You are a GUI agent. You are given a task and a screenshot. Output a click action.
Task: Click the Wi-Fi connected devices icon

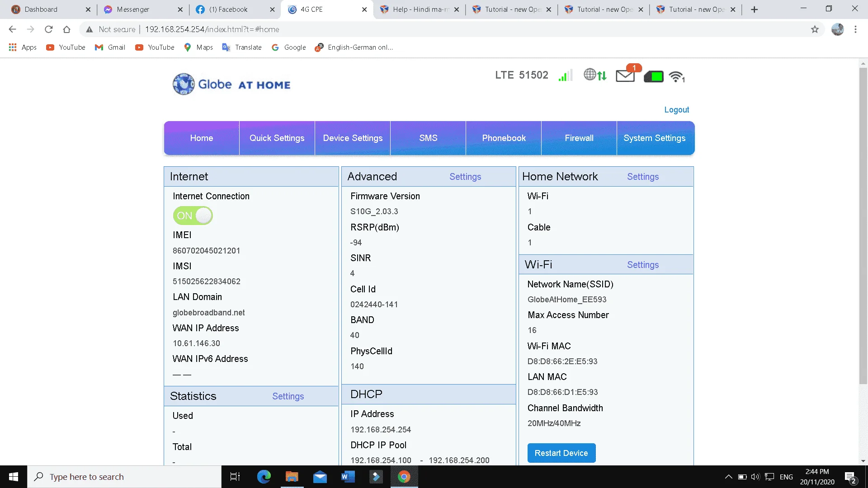pyautogui.click(x=677, y=77)
